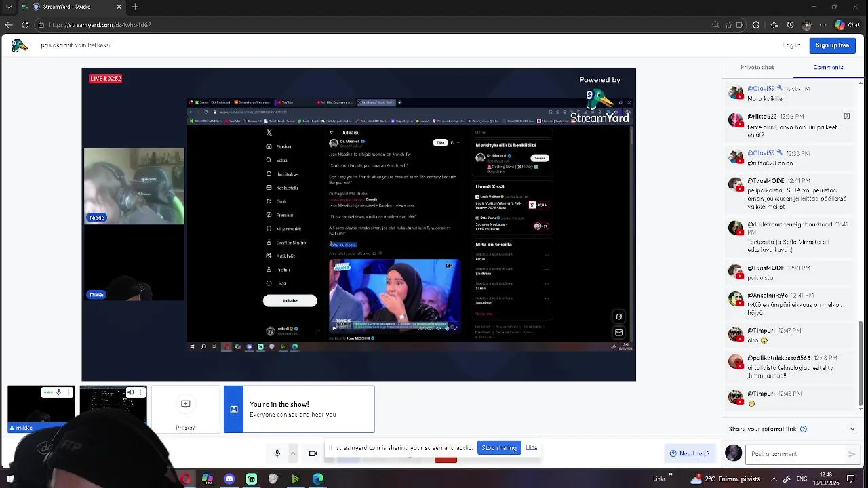Click camera permission icon in address bar
The image size is (868, 488).
pyautogui.click(x=740, y=25)
